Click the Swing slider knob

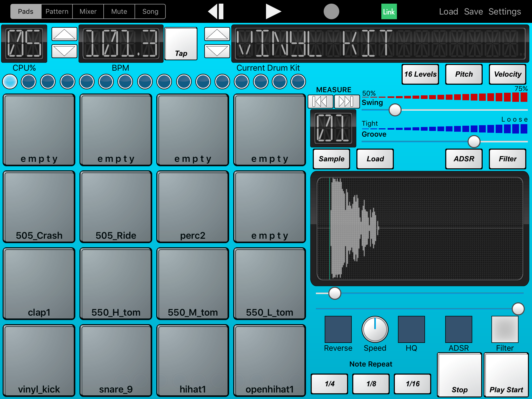(395, 110)
